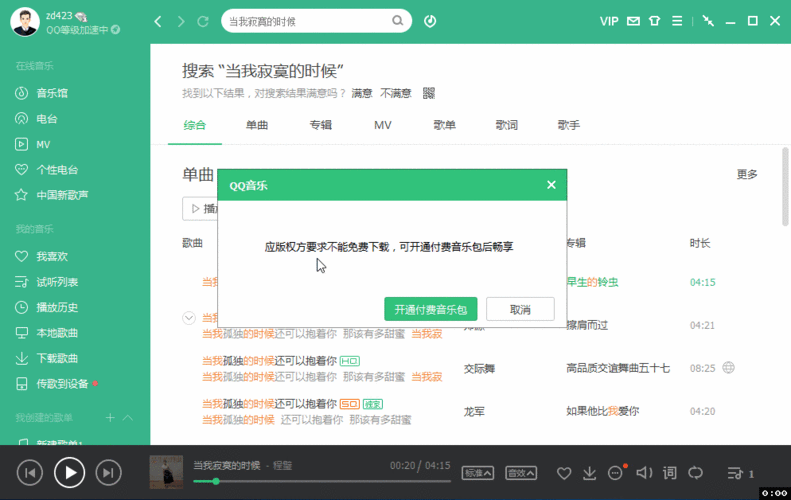
Task: Click the magnifier search icon in search box
Action: click(x=398, y=21)
